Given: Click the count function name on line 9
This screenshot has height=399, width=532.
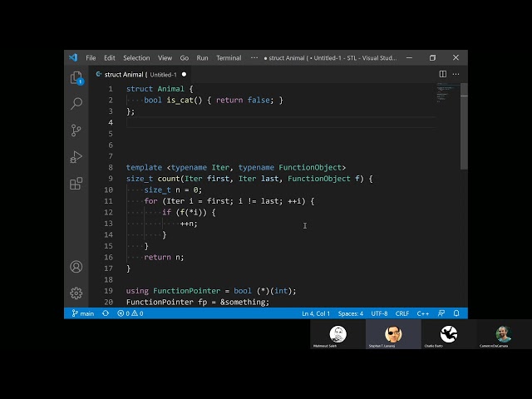Looking at the screenshot, I should tap(168, 179).
